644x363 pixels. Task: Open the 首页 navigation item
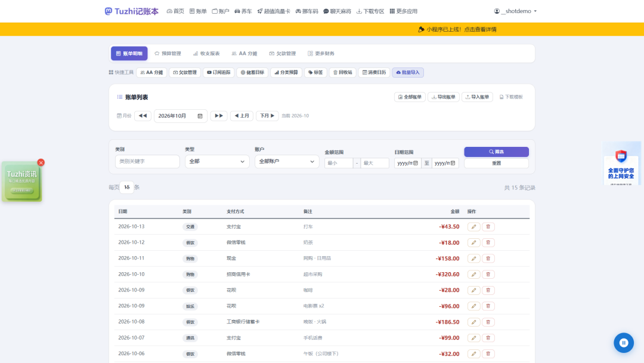pyautogui.click(x=175, y=11)
